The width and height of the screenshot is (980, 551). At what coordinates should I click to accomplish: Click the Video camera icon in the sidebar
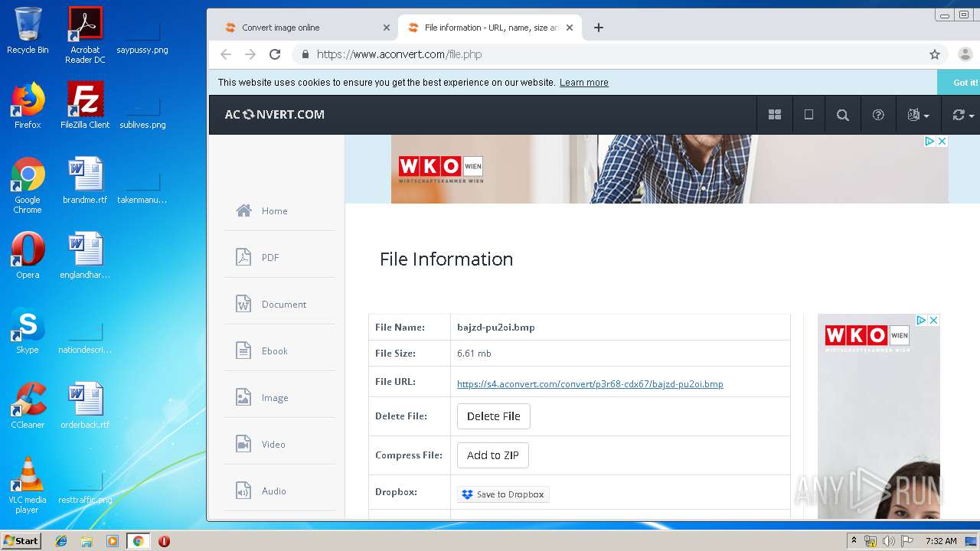coord(243,444)
